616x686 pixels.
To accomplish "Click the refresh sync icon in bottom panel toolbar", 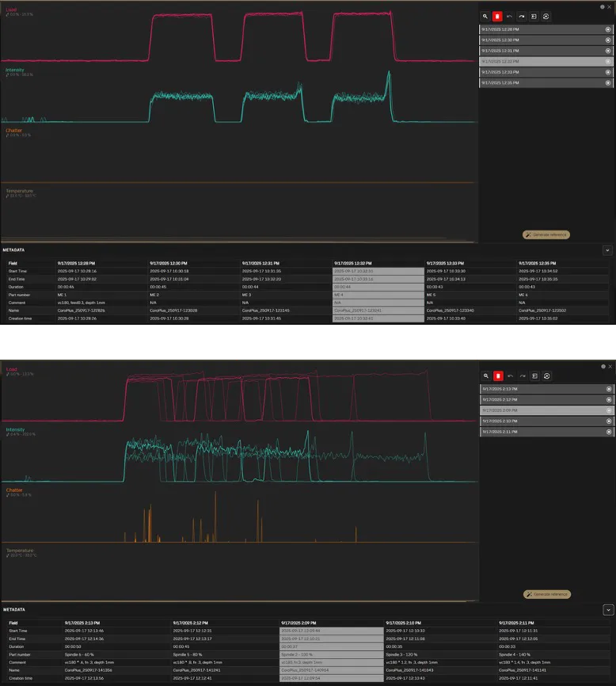I will [546, 375].
